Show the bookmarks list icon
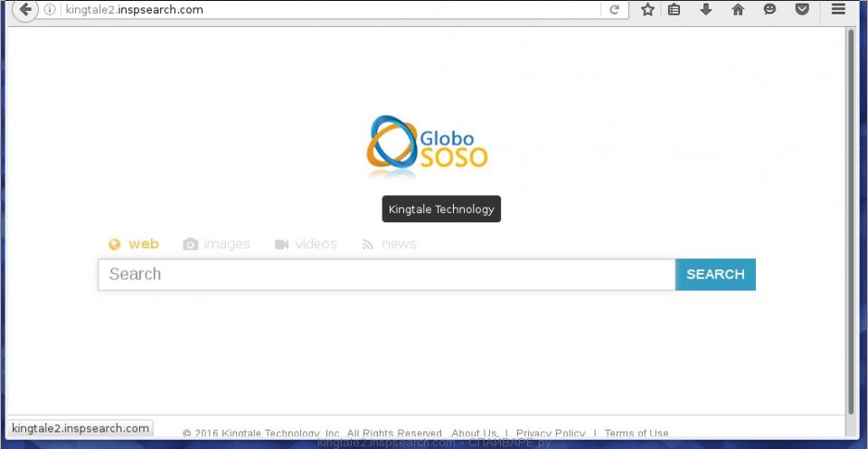Image resolution: width=868 pixels, height=449 pixels. [674, 10]
